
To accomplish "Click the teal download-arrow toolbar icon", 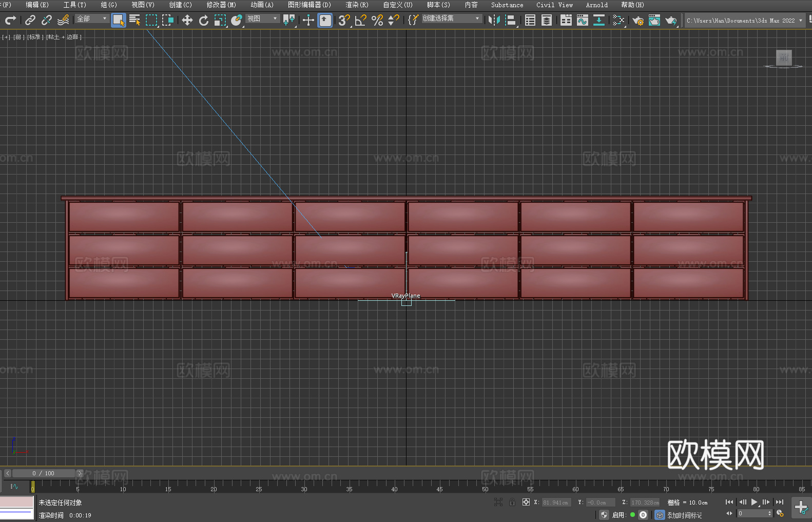I will [x=599, y=20].
